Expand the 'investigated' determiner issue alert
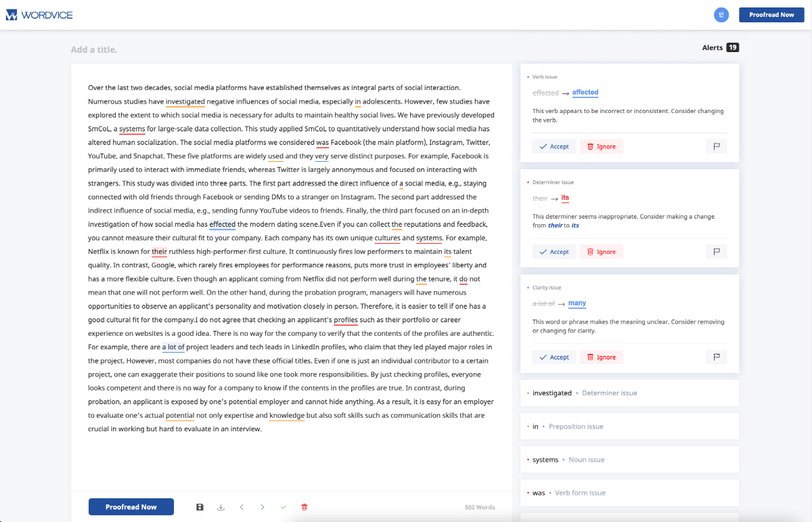The width and height of the screenshot is (812, 522). 629,393
